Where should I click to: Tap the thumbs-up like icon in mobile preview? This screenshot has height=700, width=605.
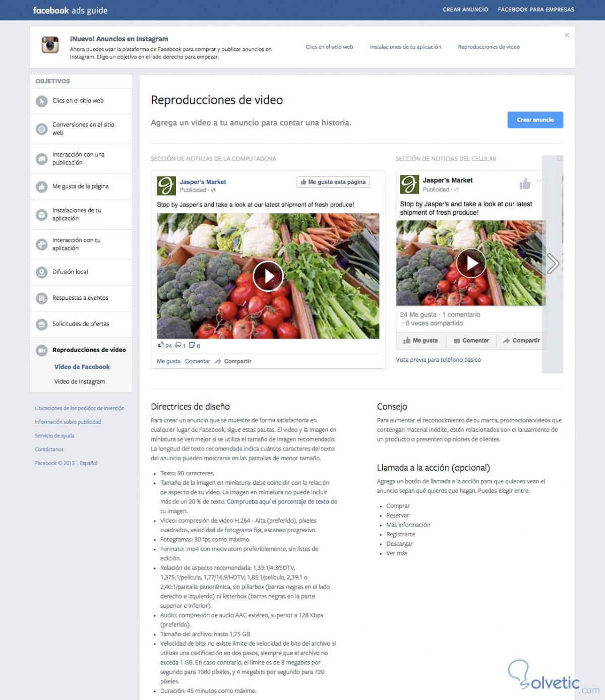525,183
